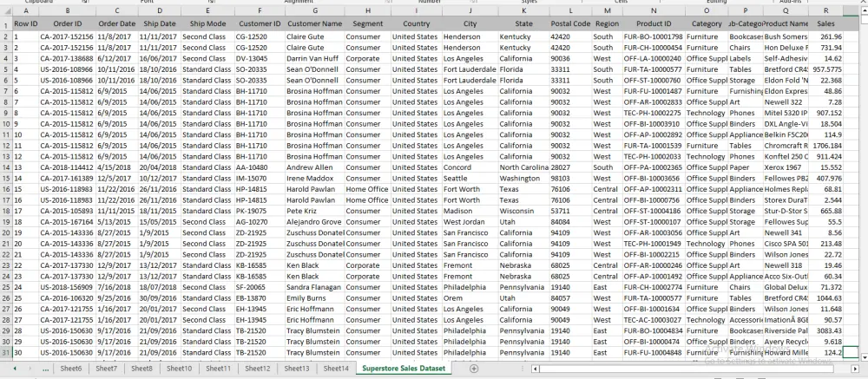Click the North Carolina state cell
This screenshot has height=379, width=868.
point(523,167)
